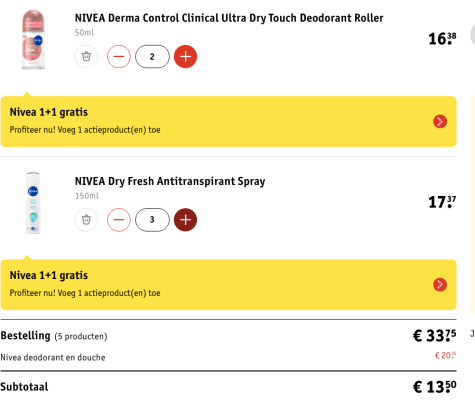Click the Subtotaal € 13.50 amount

(x=434, y=387)
